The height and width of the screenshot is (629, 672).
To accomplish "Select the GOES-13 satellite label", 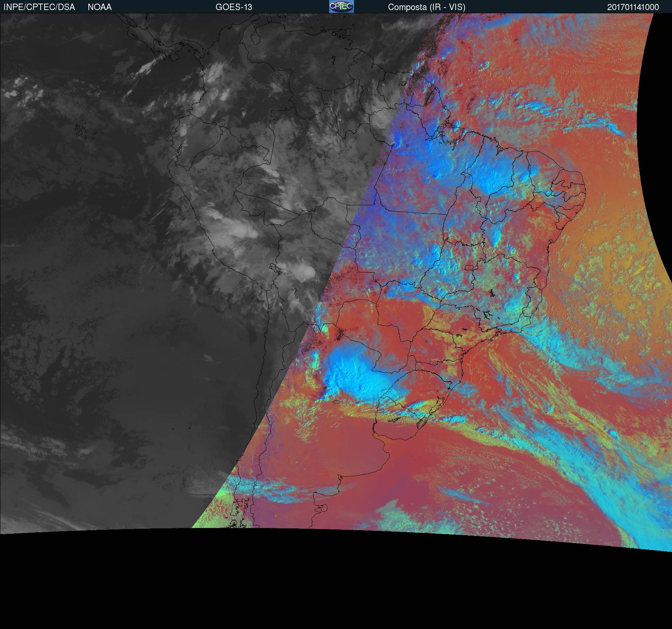I will click(234, 7).
